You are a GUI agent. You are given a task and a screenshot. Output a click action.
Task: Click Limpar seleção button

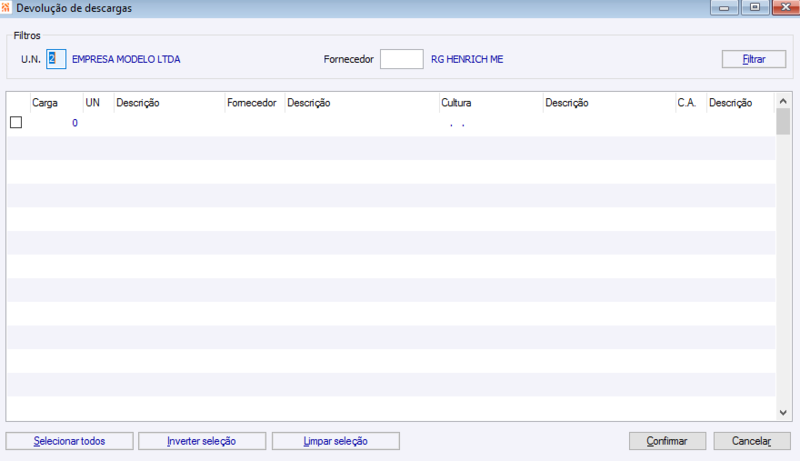pyautogui.click(x=336, y=441)
